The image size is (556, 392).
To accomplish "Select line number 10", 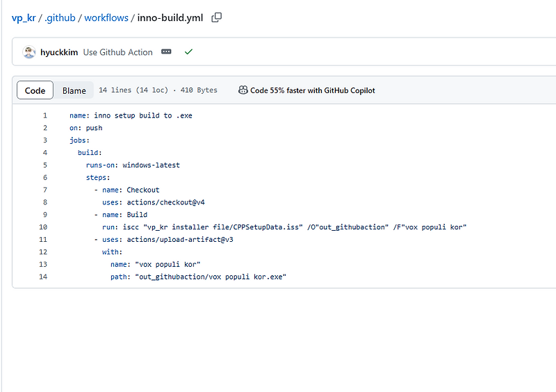I will point(43,227).
